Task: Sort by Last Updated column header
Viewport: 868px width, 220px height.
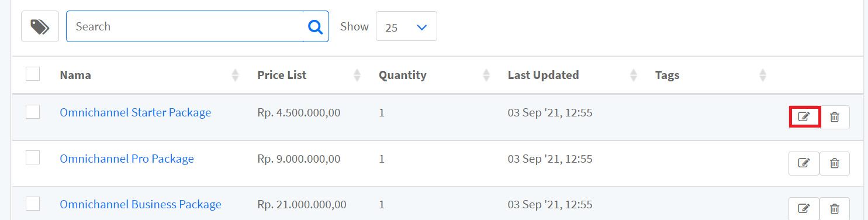Action: point(543,75)
